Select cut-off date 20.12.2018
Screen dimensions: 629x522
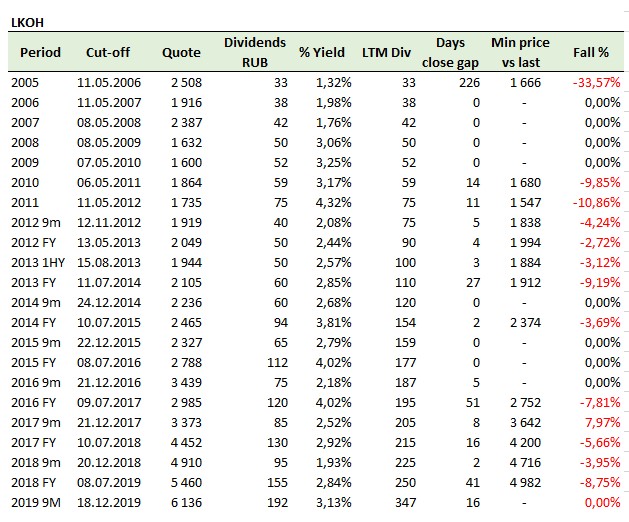point(109,463)
